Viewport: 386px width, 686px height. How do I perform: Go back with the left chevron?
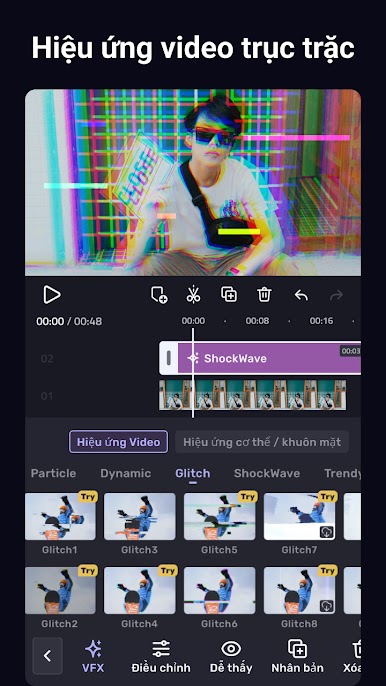(x=47, y=656)
